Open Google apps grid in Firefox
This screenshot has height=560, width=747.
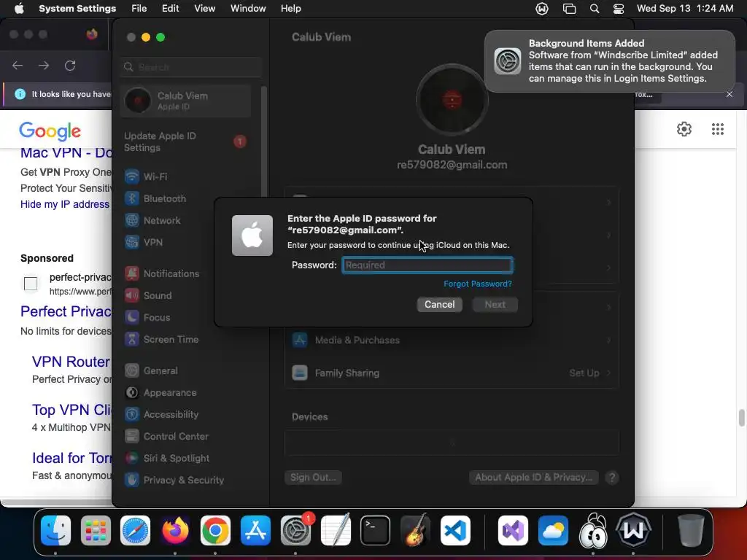click(x=718, y=129)
